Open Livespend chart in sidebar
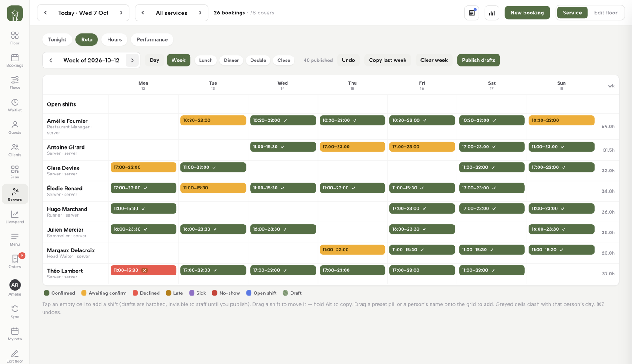The height and width of the screenshot is (364, 632). (x=15, y=217)
